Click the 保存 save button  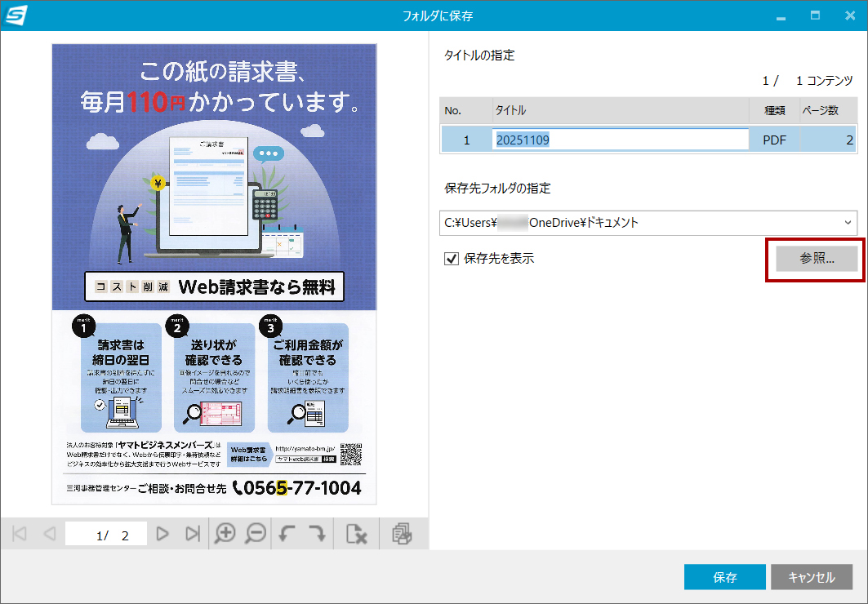[724, 576]
